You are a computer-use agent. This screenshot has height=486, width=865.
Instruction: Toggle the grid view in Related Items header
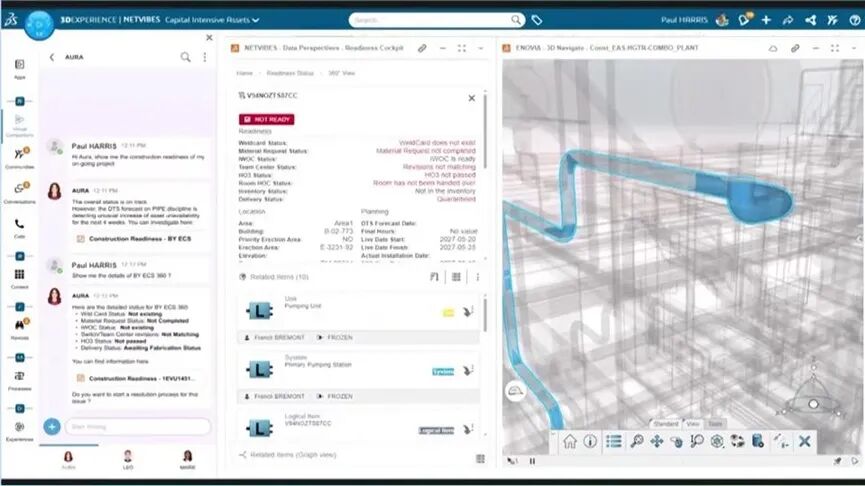pos(456,277)
